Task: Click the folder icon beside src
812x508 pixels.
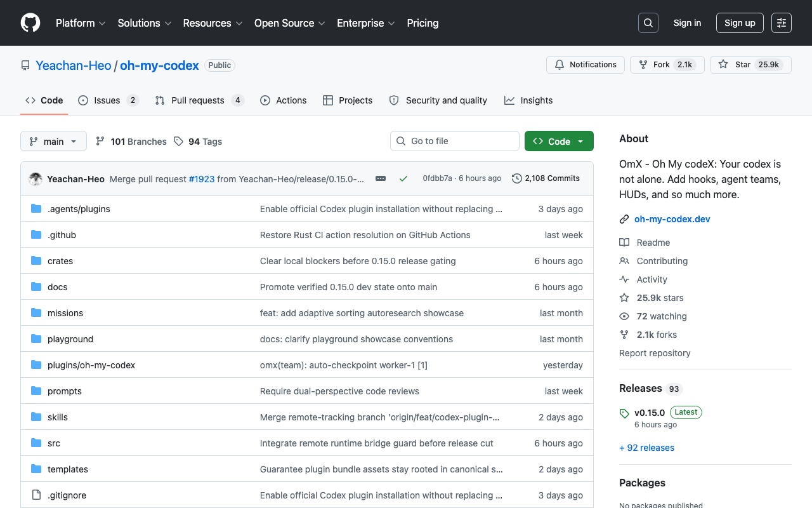Action: 36,443
